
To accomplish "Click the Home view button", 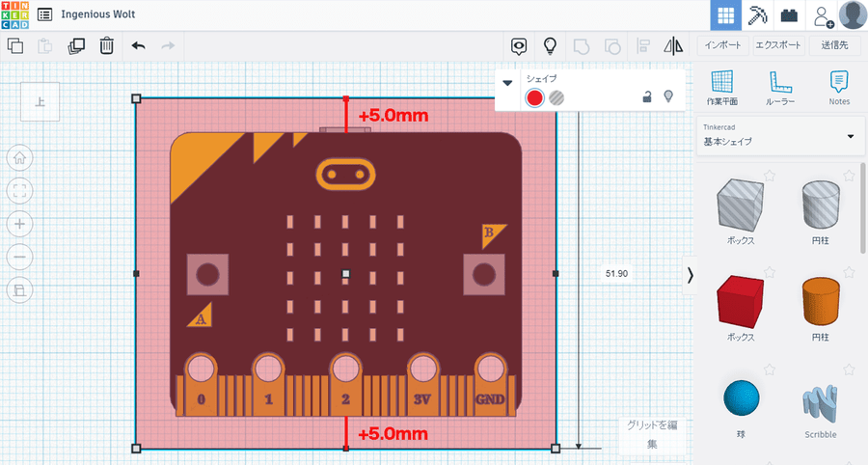I will coord(20,158).
